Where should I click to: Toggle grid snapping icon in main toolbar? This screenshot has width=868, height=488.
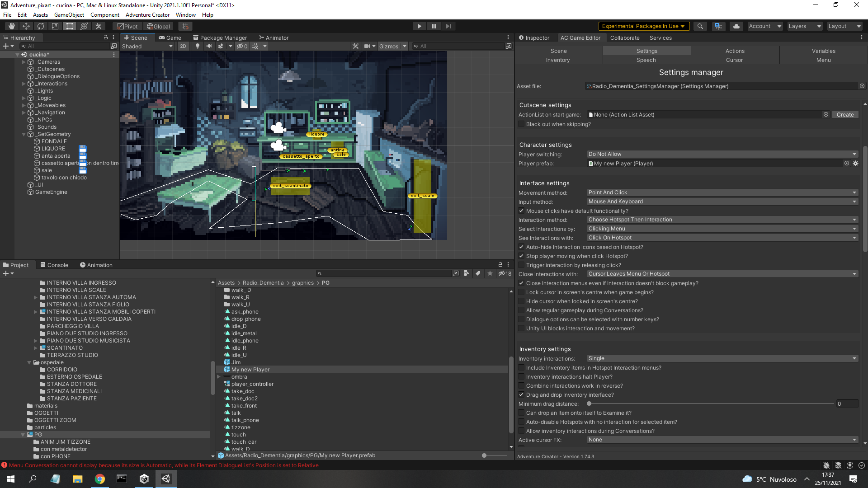[x=185, y=26]
